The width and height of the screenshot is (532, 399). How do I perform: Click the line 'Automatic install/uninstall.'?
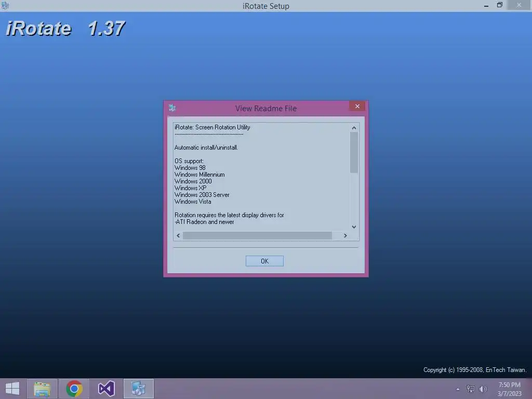pos(206,148)
